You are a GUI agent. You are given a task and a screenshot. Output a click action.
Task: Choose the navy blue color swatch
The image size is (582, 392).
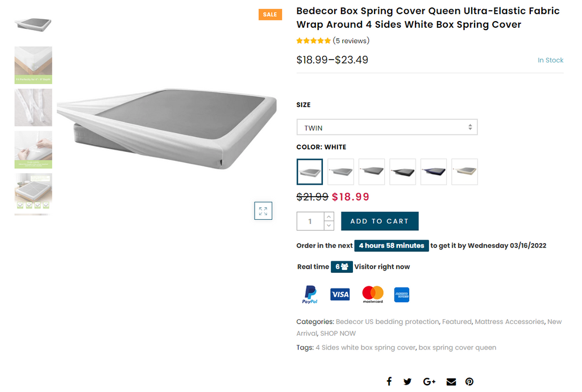[434, 172]
